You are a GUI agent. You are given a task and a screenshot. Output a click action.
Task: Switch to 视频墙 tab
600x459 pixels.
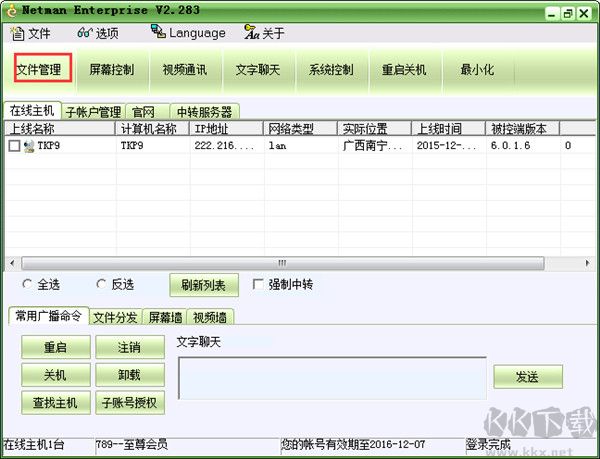pos(210,317)
